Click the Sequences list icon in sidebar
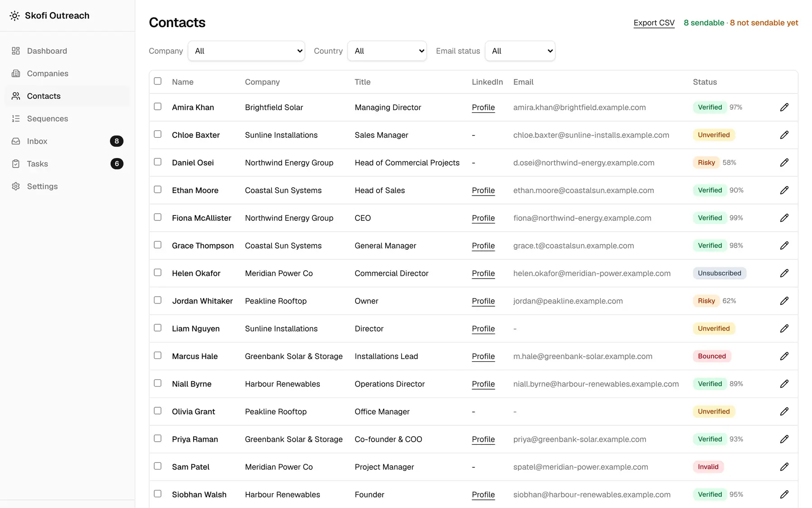812x508 pixels. (16, 119)
